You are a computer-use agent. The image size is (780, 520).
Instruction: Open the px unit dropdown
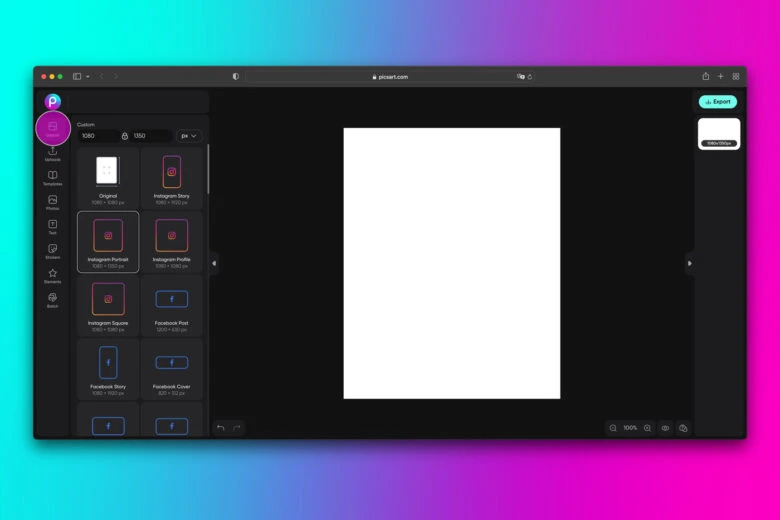pyautogui.click(x=189, y=136)
